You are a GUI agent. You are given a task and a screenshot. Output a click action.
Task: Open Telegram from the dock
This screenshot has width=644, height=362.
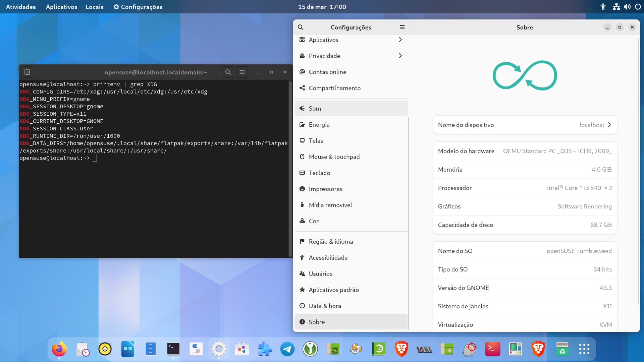[x=287, y=349]
